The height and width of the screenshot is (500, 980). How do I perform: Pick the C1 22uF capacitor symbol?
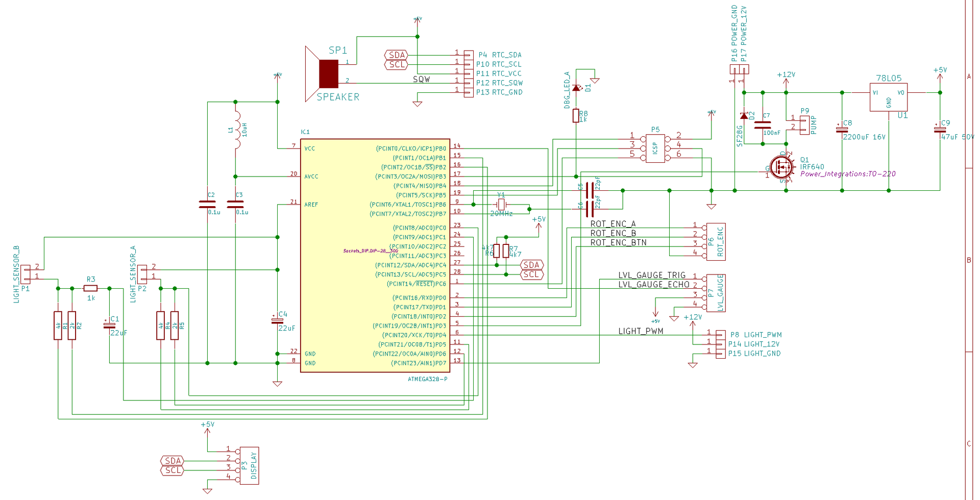click(109, 325)
